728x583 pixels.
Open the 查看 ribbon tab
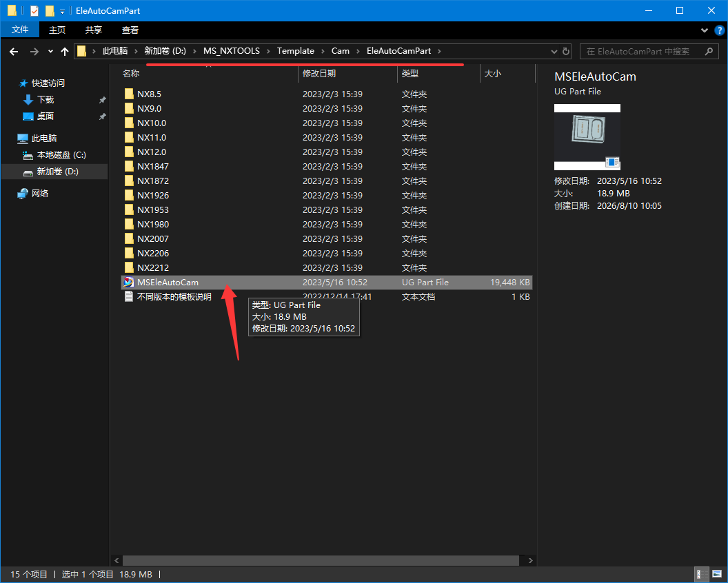[130, 30]
